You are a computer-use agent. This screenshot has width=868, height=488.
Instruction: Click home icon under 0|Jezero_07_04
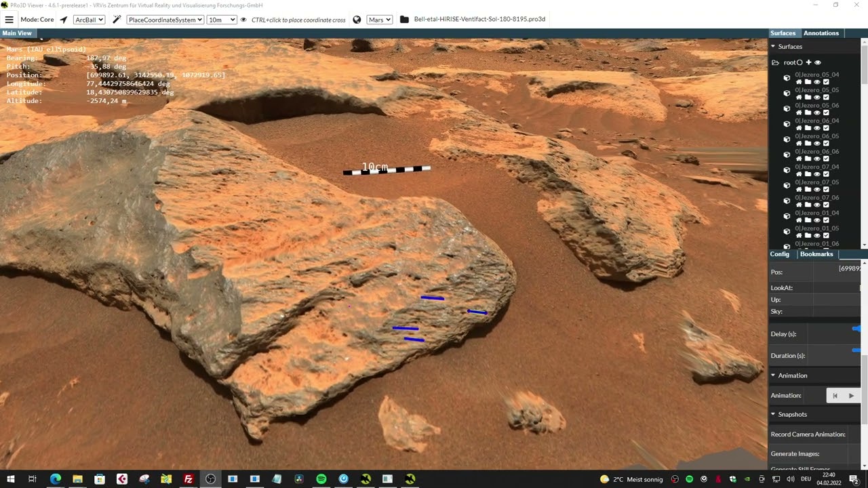tap(799, 174)
